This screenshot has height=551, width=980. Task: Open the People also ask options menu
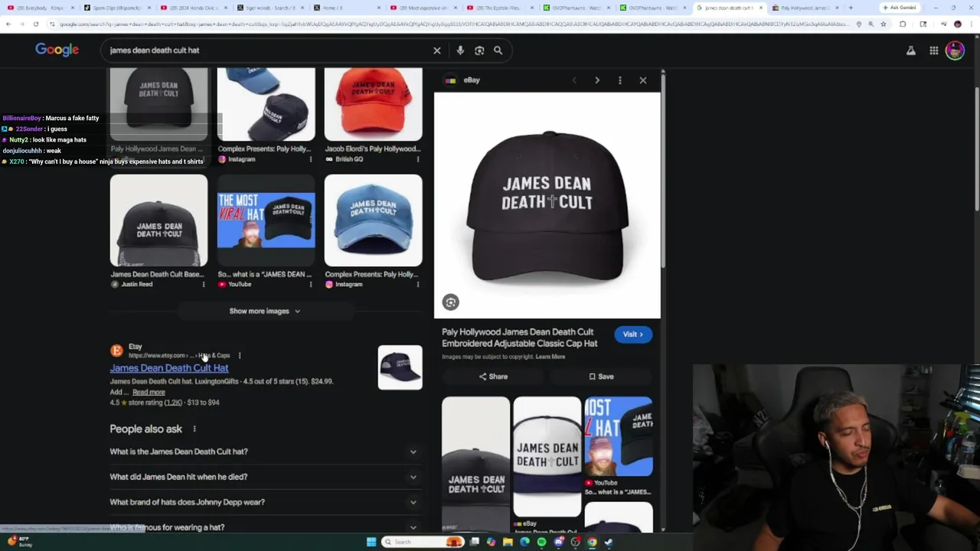[x=194, y=429]
